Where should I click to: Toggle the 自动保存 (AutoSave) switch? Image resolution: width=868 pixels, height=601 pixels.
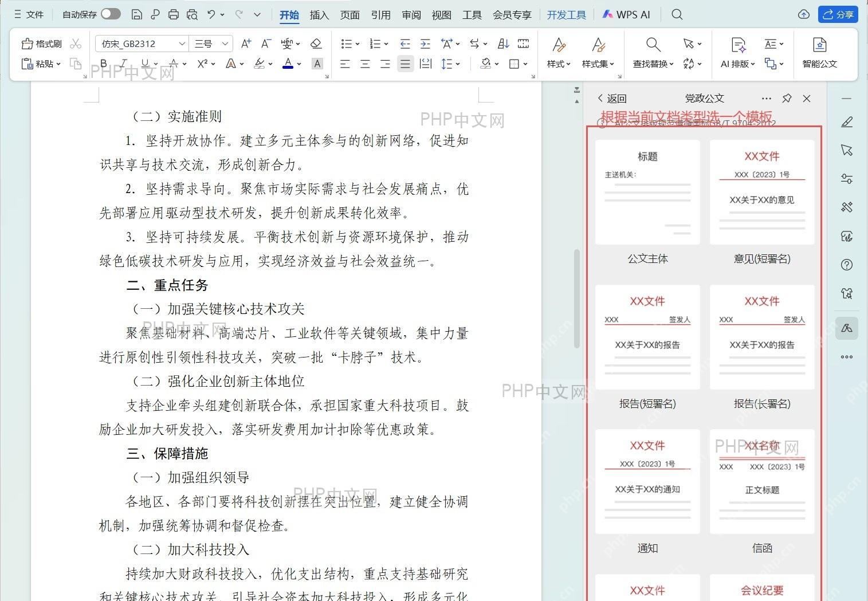[x=111, y=14]
